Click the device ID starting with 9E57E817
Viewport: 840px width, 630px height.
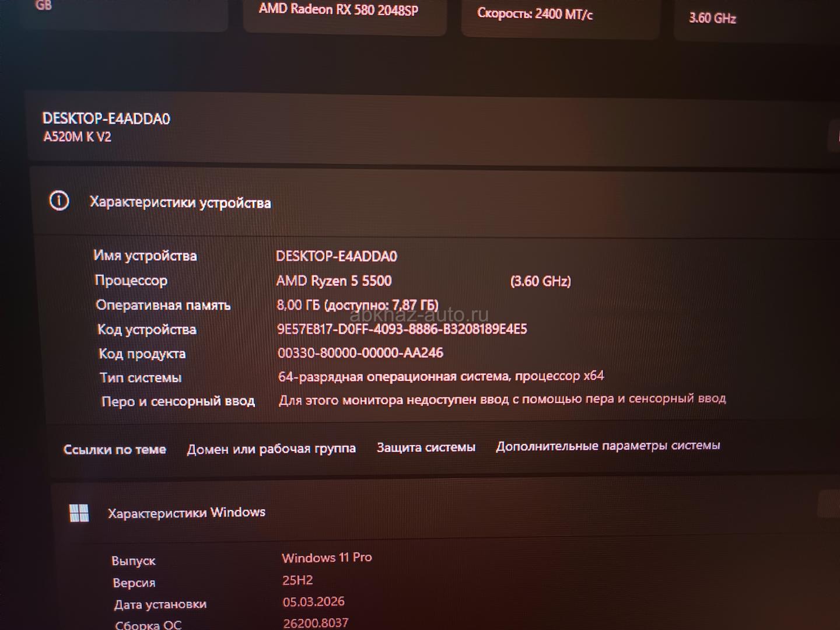coord(402,329)
